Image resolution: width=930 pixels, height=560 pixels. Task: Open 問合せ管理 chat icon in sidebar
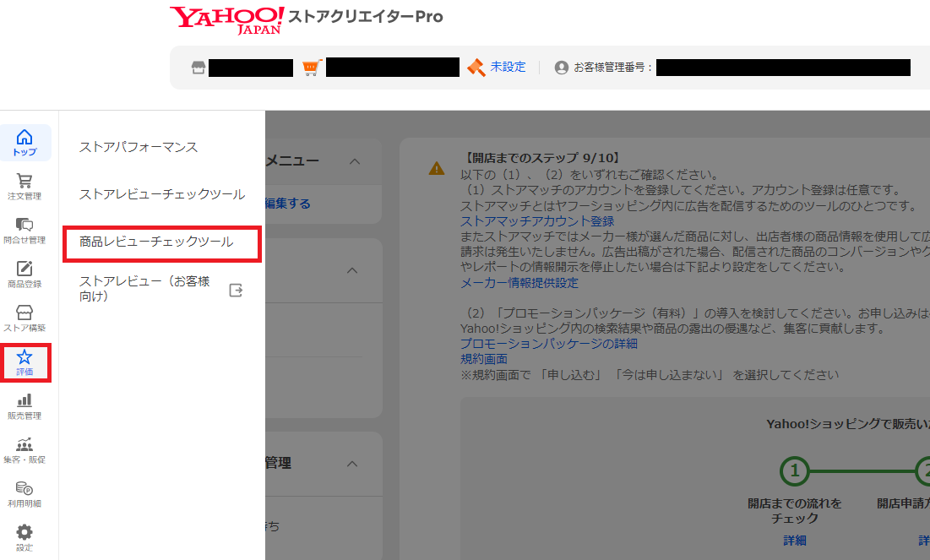tap(24, 230)
